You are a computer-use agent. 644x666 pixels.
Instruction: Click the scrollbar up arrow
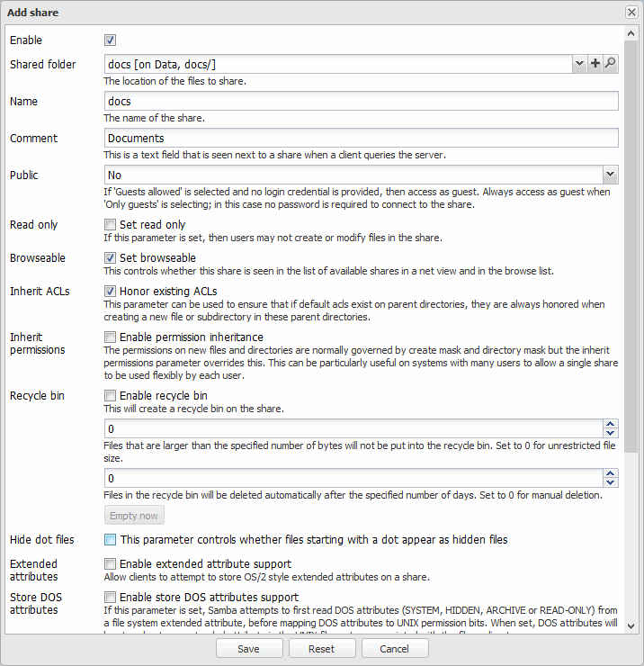pos(631,33)
